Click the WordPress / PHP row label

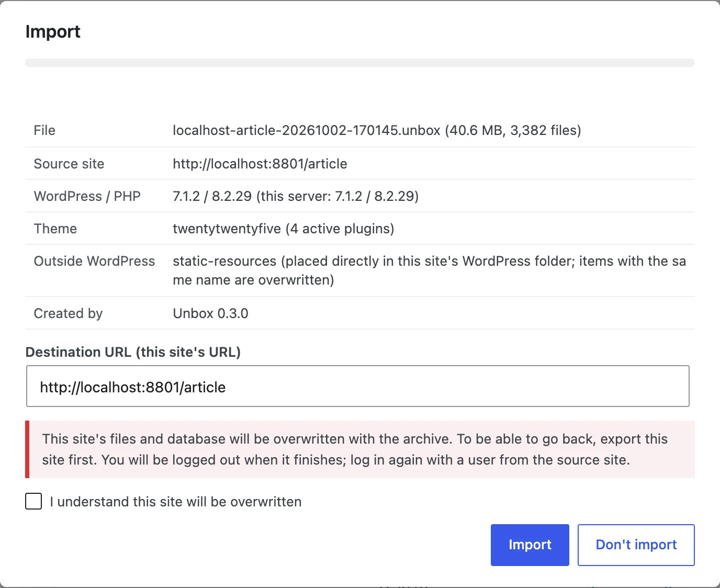tap(87, 196)
